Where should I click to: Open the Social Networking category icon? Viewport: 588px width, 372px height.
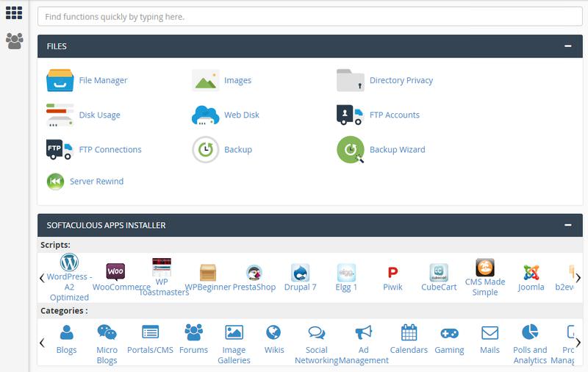click(x=317, y=332)
